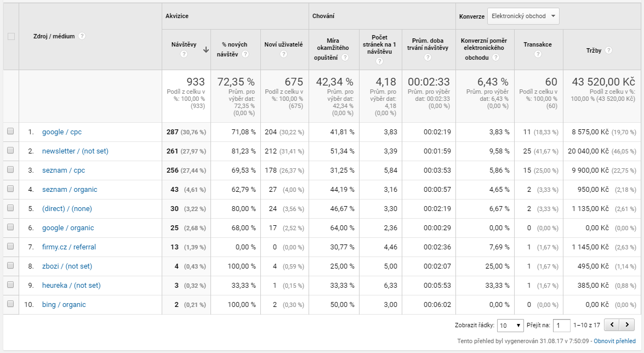Click help icon under Noví uživatelé

(283, 54)
